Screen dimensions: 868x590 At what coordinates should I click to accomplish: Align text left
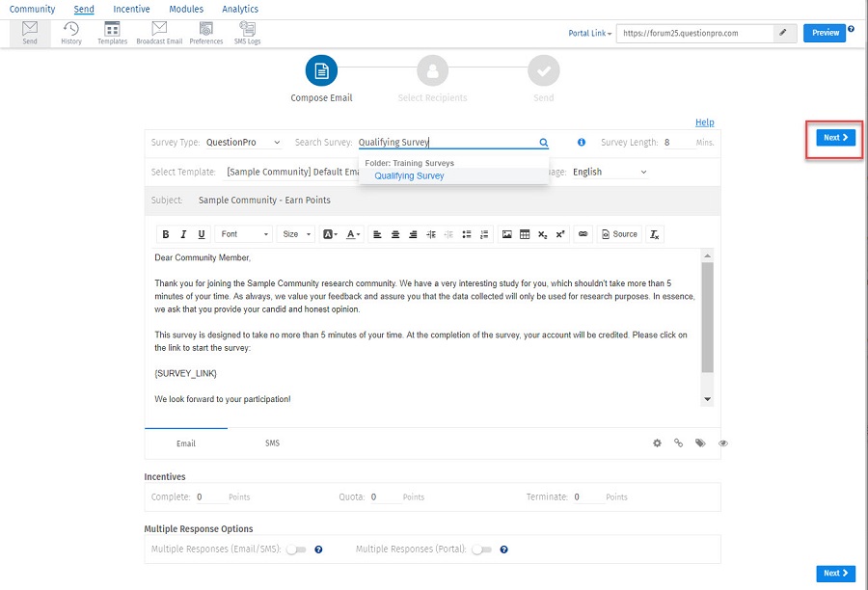coord(377,234)
